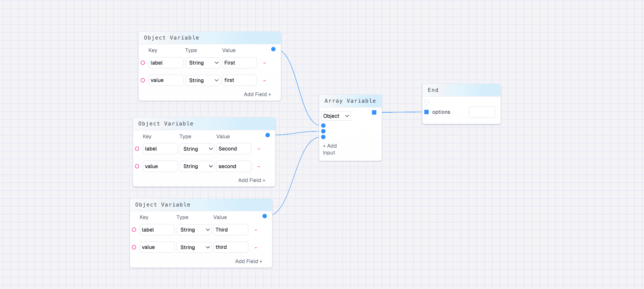Click Add Field in the first Object Variable node
The width and height of the screenshot is (644, 289).
click(257, 94)
